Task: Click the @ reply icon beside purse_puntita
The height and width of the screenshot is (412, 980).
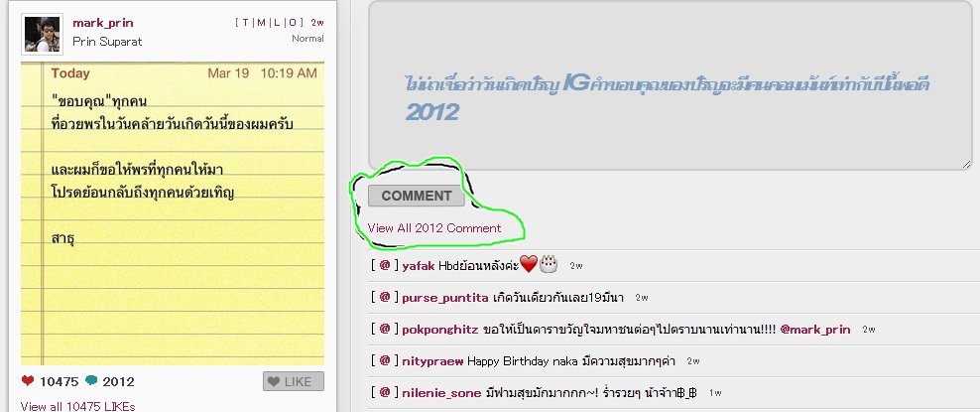Action: [385, 297]
